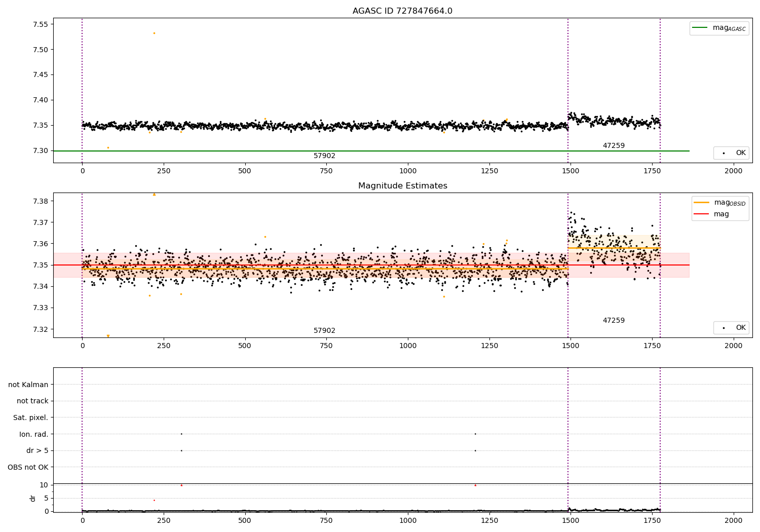Click the 57902 label in middle plot
Screen dimensions: 760x532
(324, 331)
